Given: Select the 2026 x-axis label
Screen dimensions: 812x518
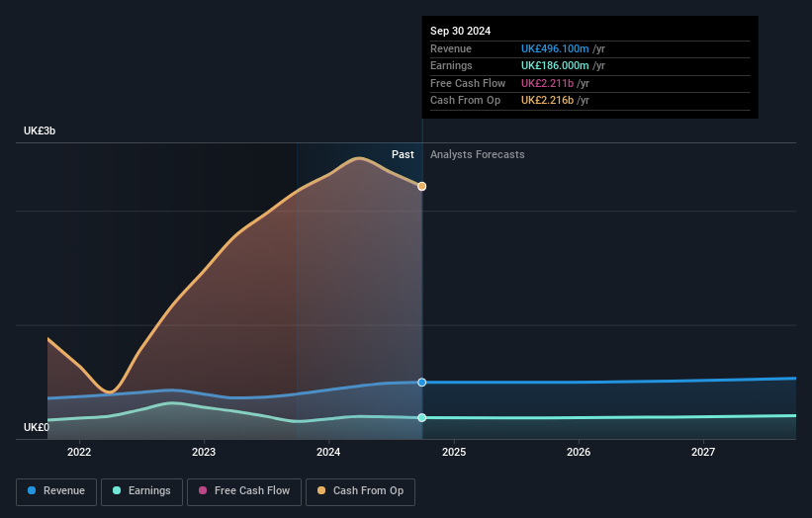Looking at the screenshot, I should (579, 452).
